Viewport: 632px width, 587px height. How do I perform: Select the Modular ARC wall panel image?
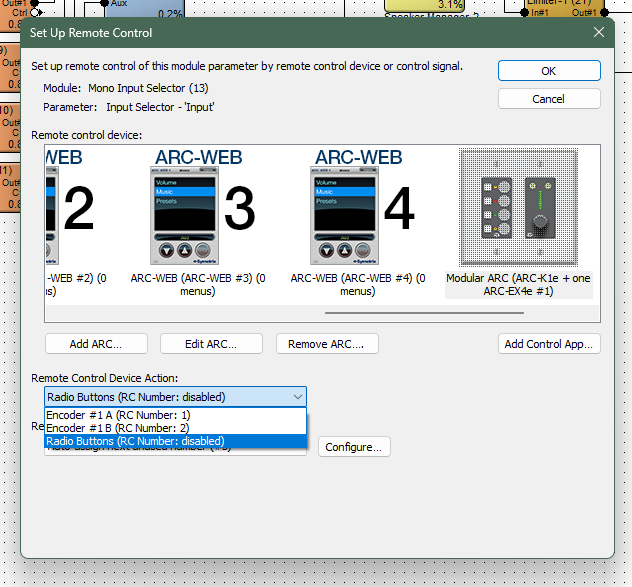518,208
